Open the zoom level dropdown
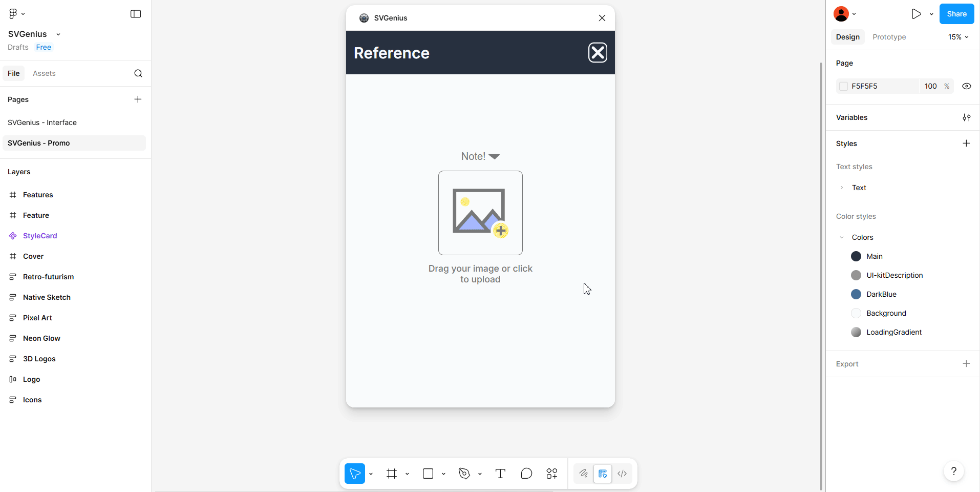The image size is (980, 492). [958, 37]
